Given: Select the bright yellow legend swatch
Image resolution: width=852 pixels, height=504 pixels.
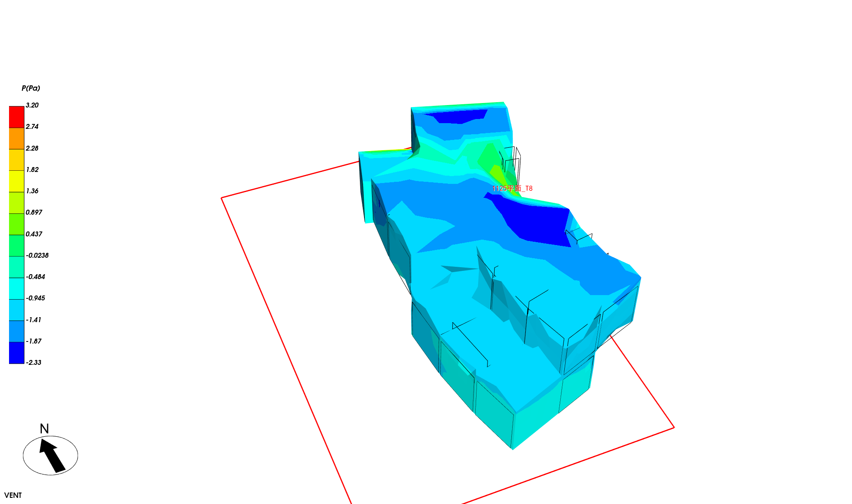Looking at the screenshot, I should [16, 181].
